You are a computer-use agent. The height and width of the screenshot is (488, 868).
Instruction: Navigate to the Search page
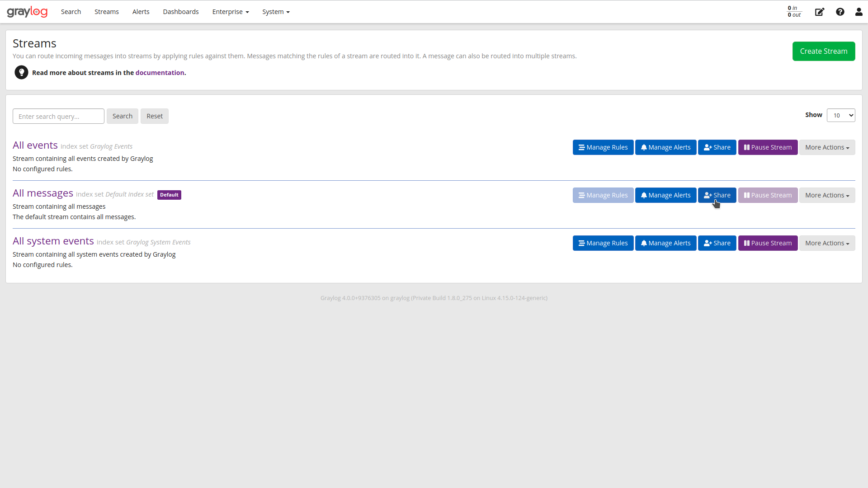tap(71, 12)
